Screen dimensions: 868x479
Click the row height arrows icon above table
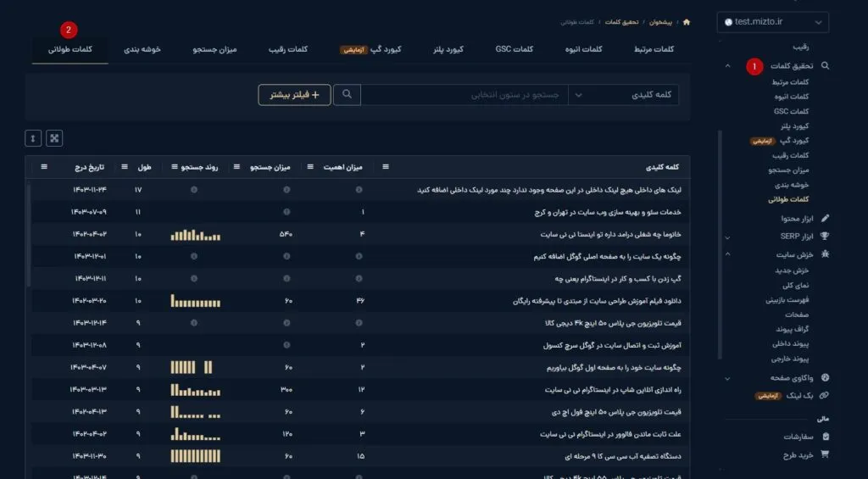(x=33, y=138)
